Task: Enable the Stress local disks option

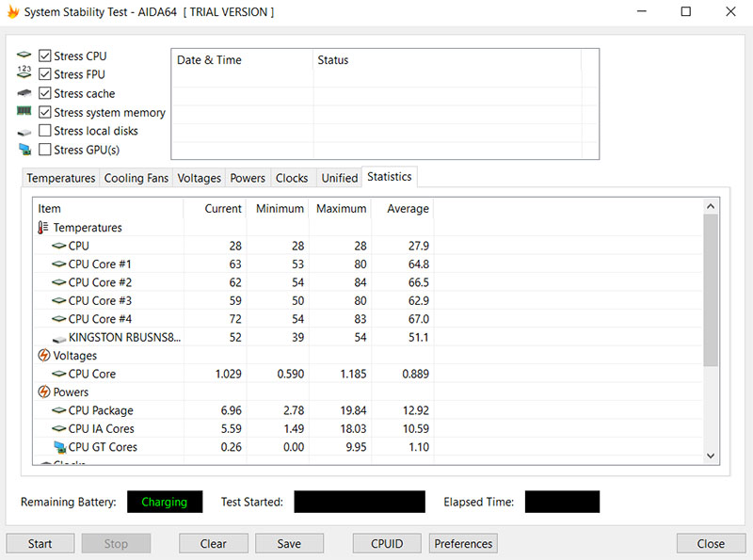Action: coord(45,131)
